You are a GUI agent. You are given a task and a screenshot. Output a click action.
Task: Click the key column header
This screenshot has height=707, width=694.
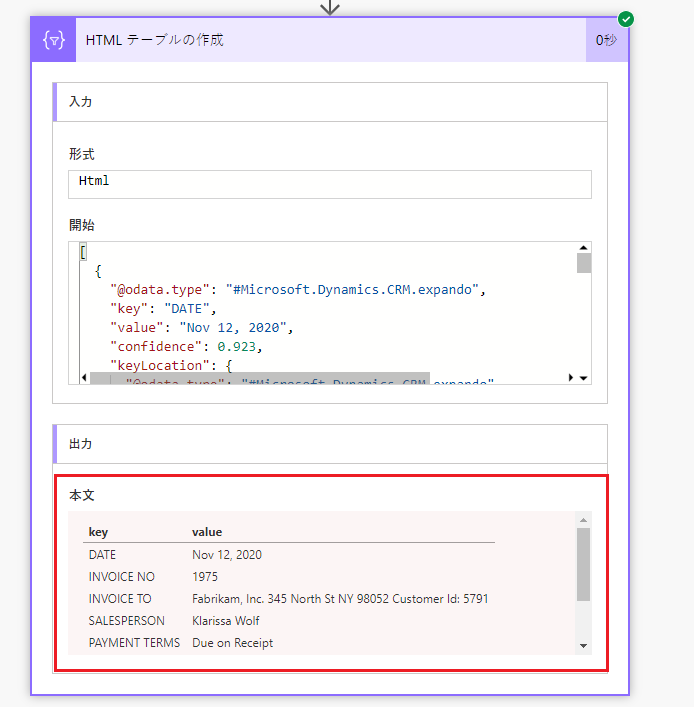[98, 532]
